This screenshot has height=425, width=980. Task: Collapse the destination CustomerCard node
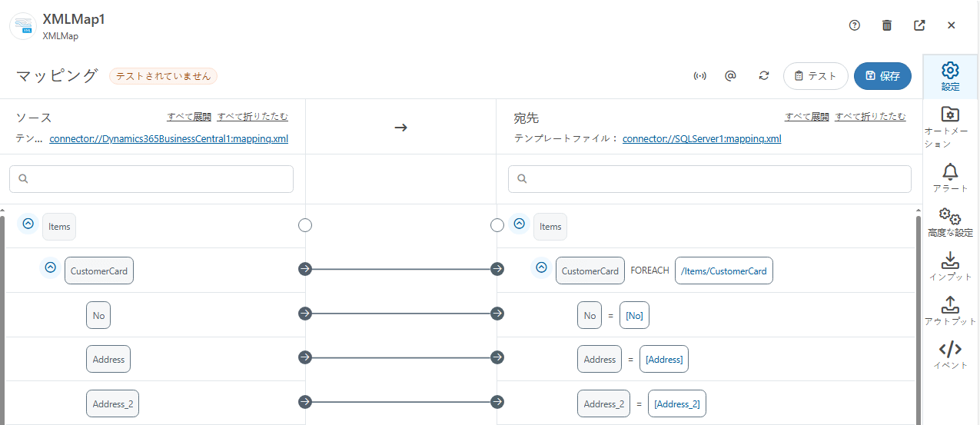[x=541, y=267]
